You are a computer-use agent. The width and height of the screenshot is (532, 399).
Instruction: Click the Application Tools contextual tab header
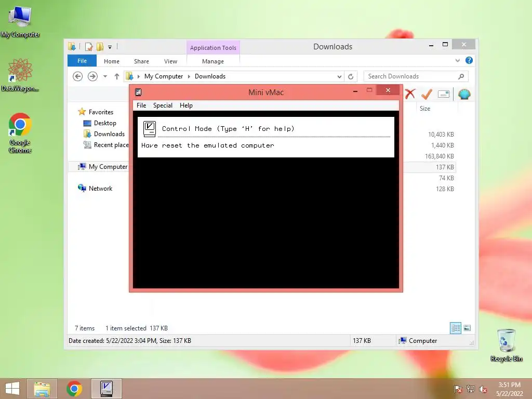point(213,48)
